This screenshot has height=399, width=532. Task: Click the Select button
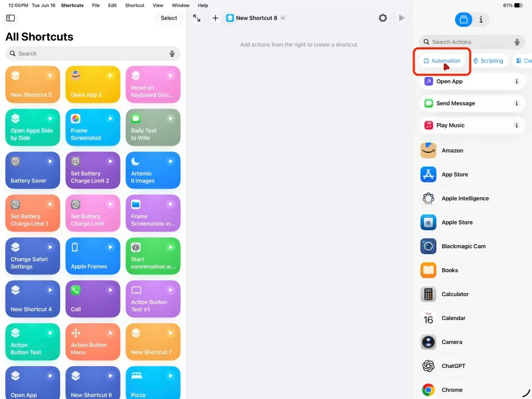169,18
